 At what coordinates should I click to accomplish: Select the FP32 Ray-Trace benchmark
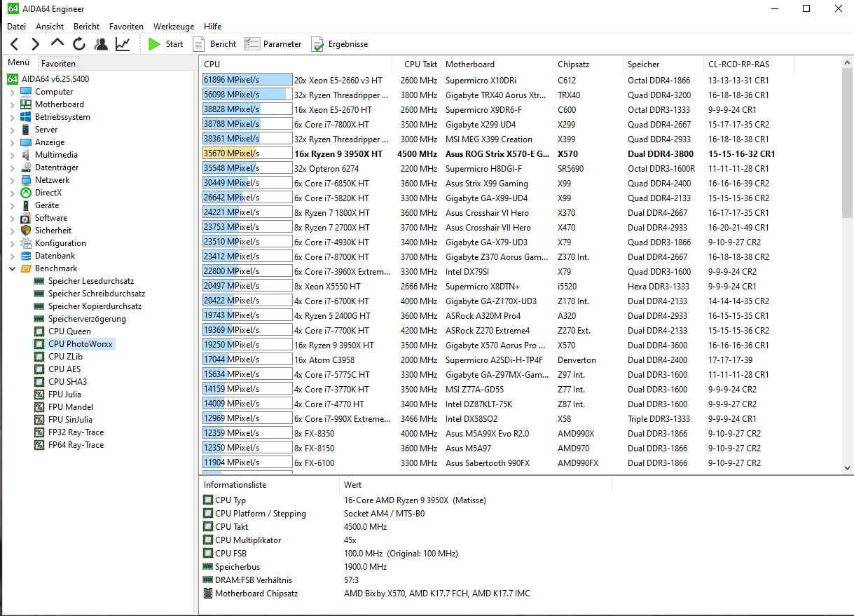coord(76,432)
